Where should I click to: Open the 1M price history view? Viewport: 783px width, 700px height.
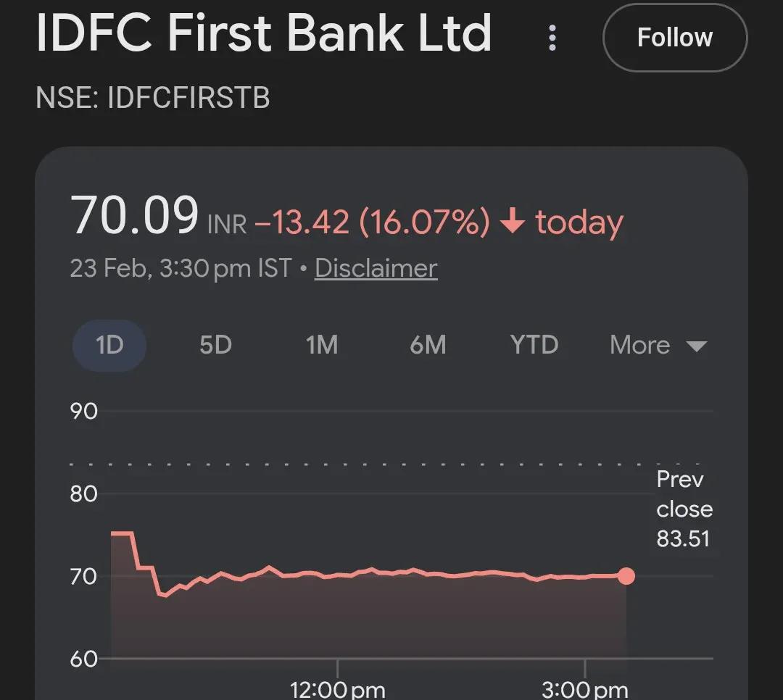pos(321,346)
